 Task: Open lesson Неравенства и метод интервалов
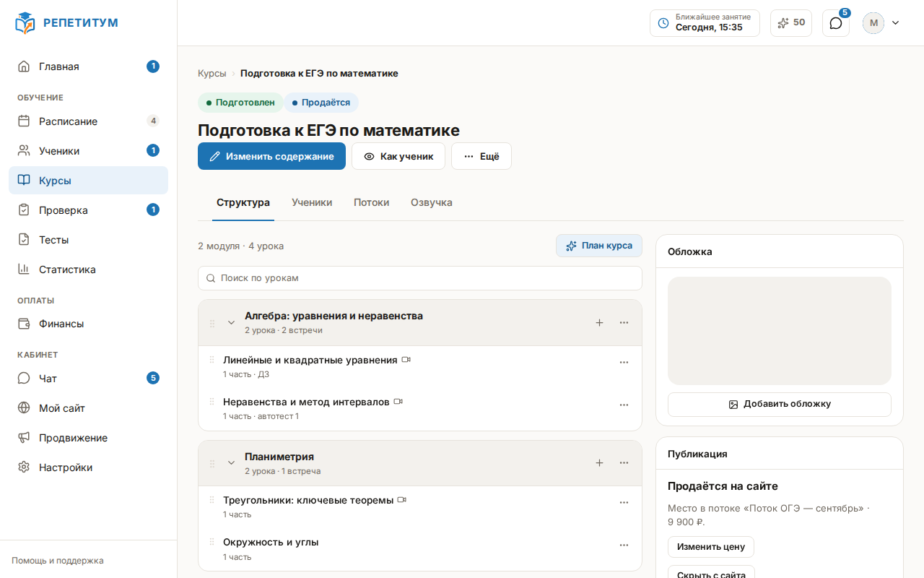pos(306,402)
